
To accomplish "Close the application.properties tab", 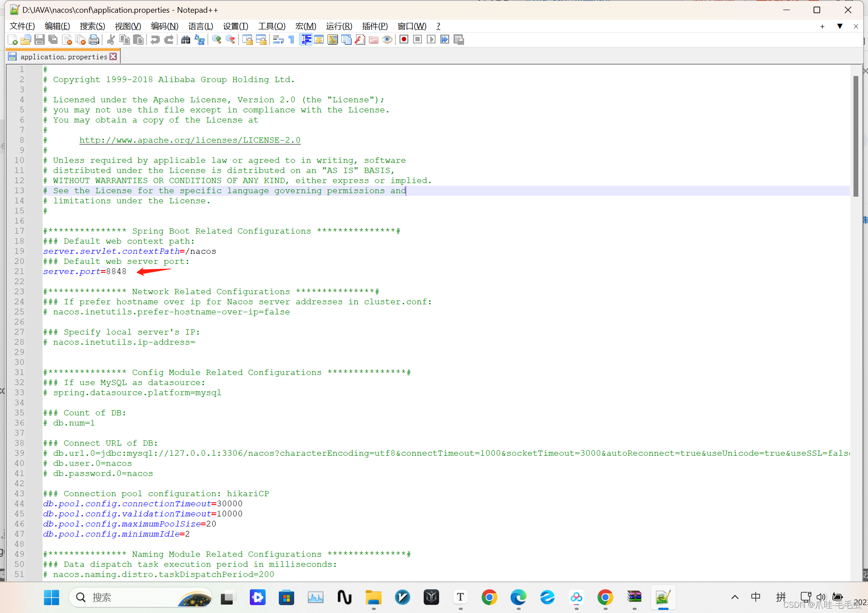I will (113, 57).
